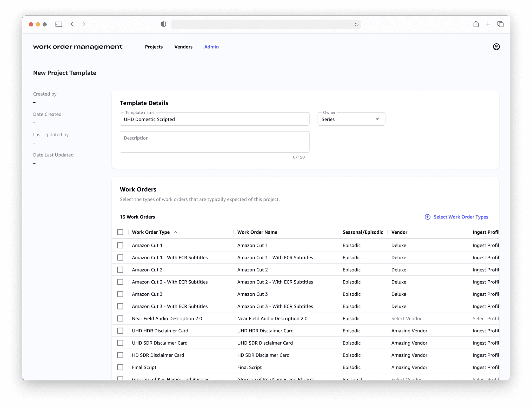
Task: Check the HD SDR Disclaimer Card checkbox
Action: point(120,355)
